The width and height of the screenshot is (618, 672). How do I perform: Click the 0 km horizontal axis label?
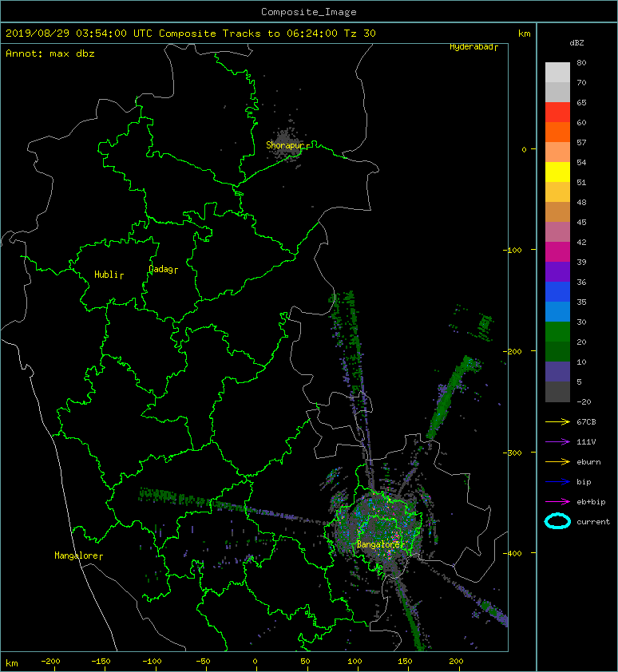pos(255,662)
